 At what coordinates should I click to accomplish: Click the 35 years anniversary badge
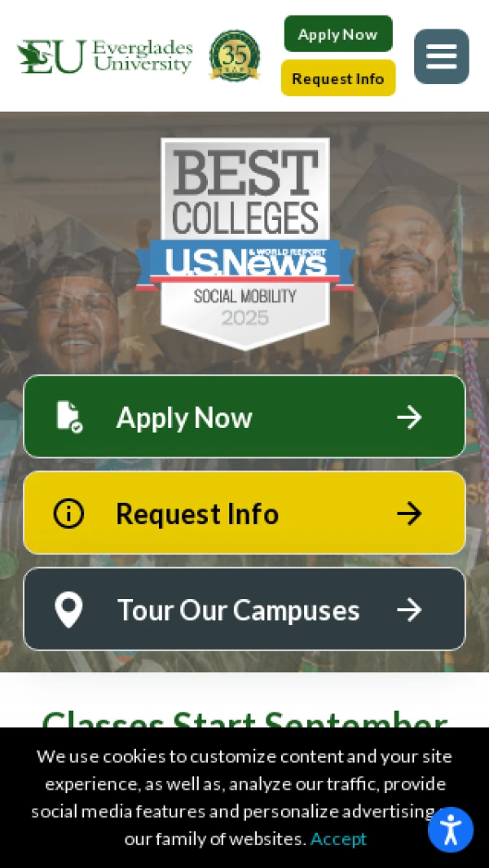click(235, 55)
